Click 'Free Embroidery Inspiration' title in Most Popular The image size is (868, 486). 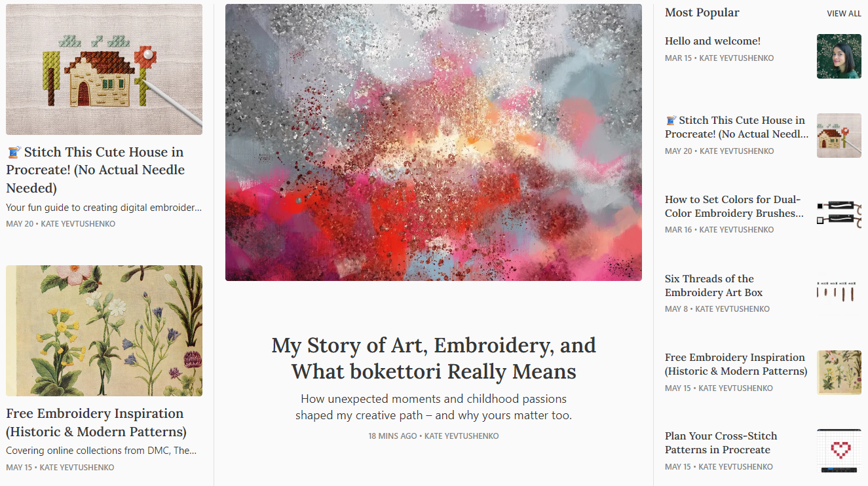(735, 364)
